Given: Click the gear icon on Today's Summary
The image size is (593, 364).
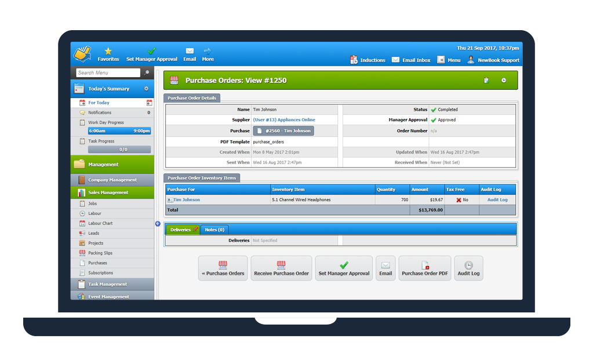Looking at the screenshot, I should click(x=147, y=88).
